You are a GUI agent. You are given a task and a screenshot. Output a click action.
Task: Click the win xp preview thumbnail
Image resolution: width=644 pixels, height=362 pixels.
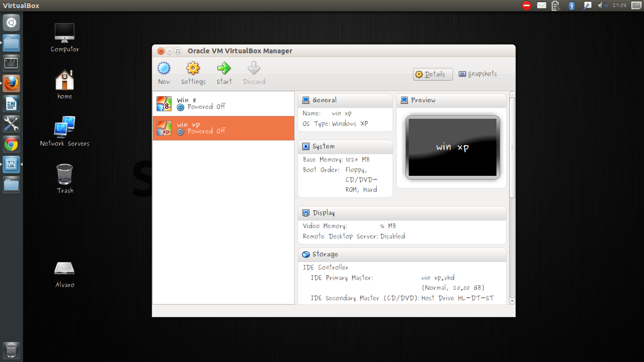pyautogui.click(x=453, y=148)
